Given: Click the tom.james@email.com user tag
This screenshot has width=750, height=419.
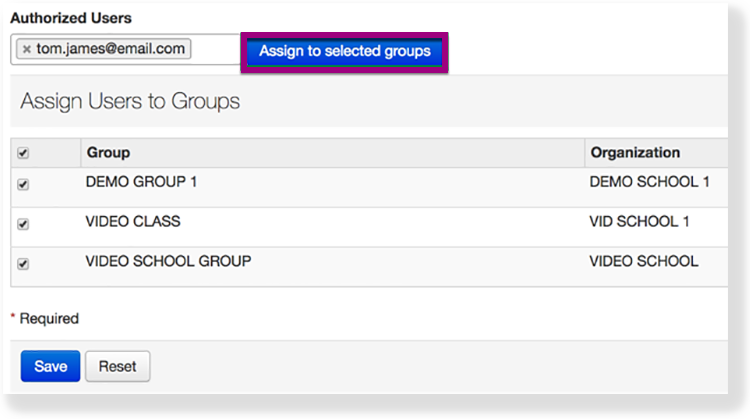Looking at the screenshot, I should 110,49.
